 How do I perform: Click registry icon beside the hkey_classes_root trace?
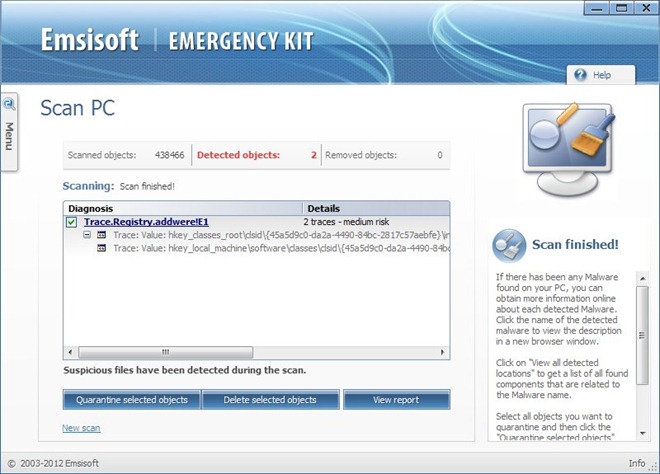(x=101, y=235)
